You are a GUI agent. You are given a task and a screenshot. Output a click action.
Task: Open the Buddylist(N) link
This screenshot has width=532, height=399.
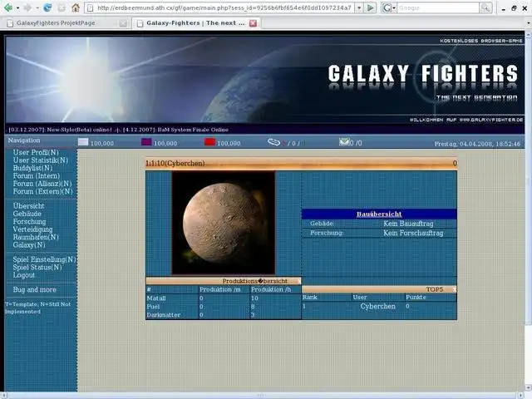tap(32, 168)
